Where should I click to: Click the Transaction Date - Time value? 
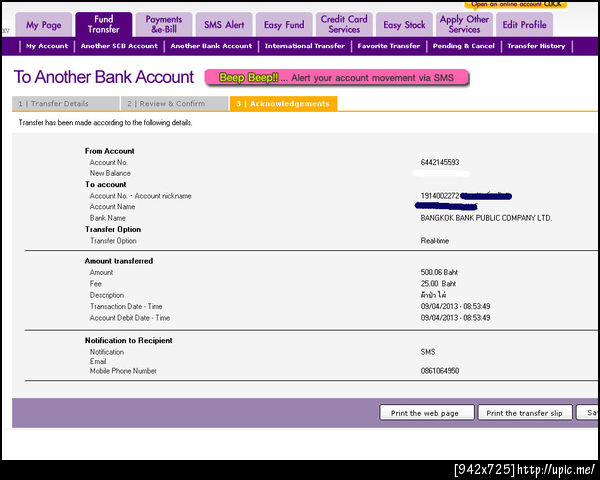[455, 306]
